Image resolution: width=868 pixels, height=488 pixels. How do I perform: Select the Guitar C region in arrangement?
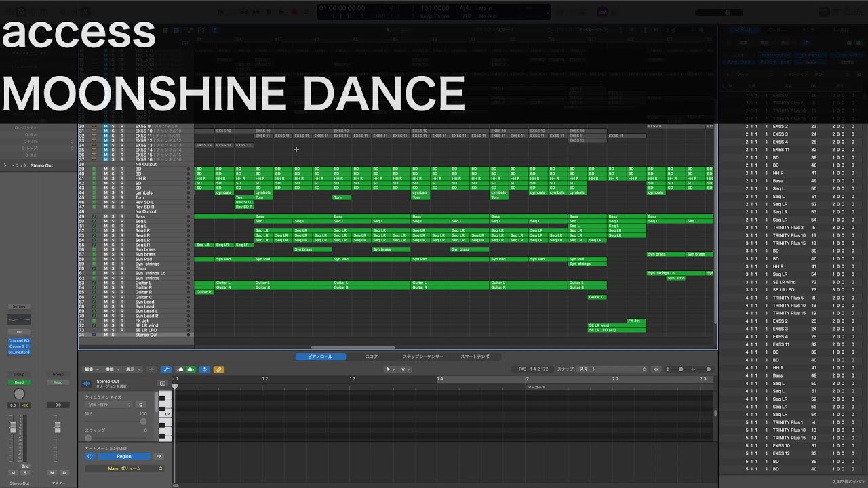coord(597,297)
